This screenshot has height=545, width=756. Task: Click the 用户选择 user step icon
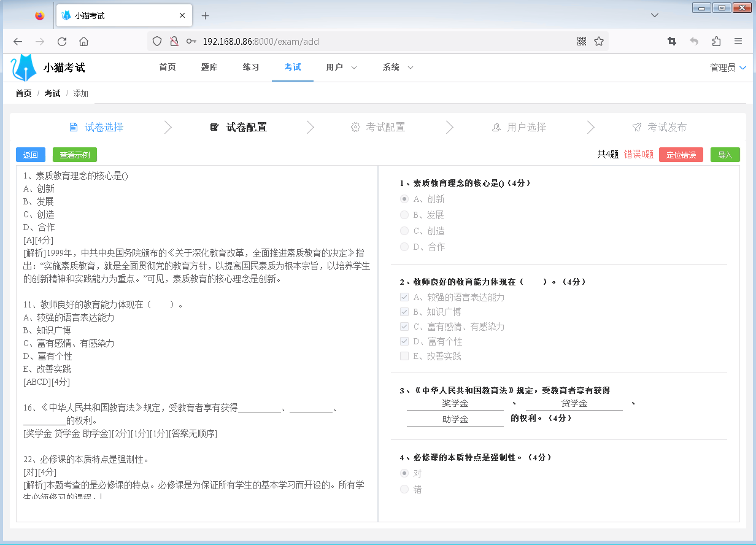[x=495, y=127]
